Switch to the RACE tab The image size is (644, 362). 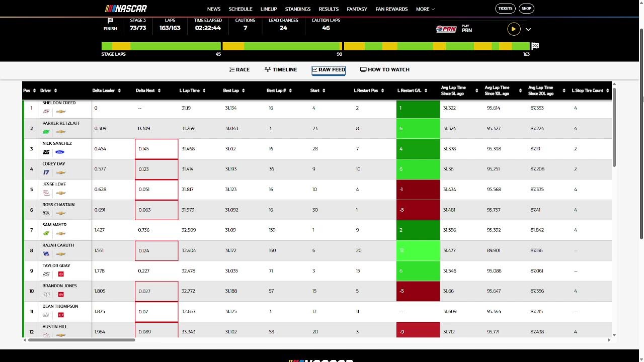239,70
